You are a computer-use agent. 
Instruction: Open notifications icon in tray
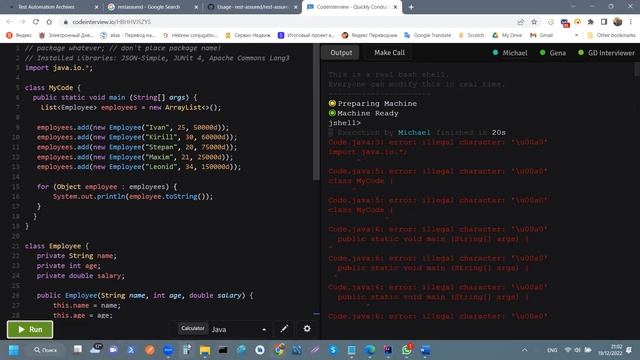pos(629,350)
